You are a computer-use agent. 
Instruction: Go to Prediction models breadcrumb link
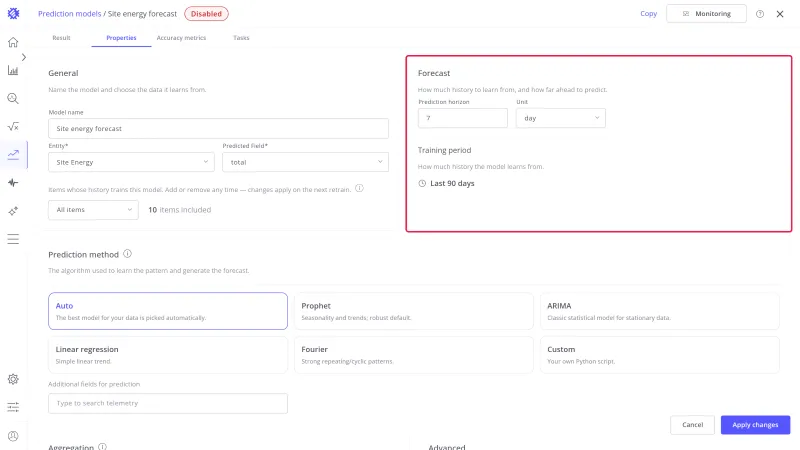click(x=69, y=14)
